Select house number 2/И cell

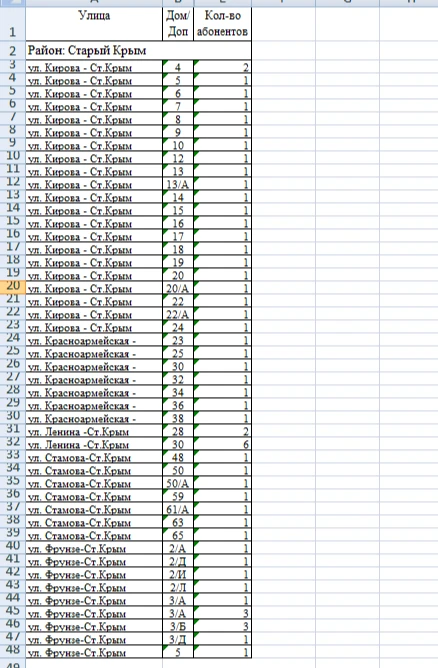point(178,574)
